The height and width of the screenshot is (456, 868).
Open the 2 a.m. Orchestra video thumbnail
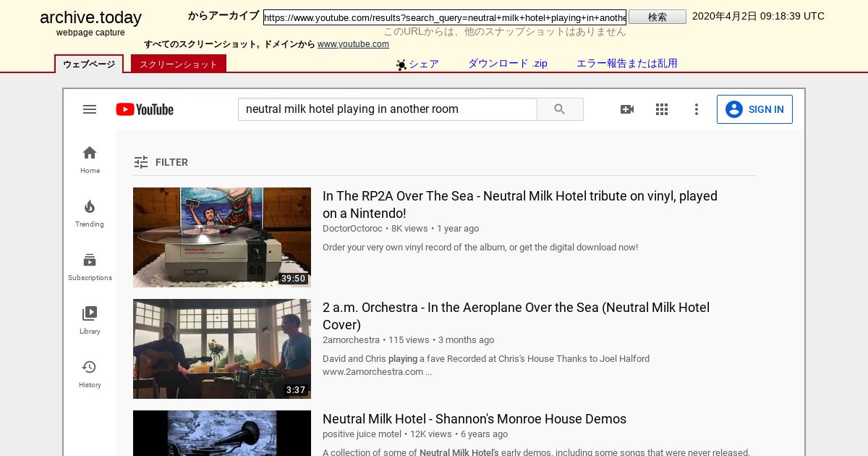222,349
